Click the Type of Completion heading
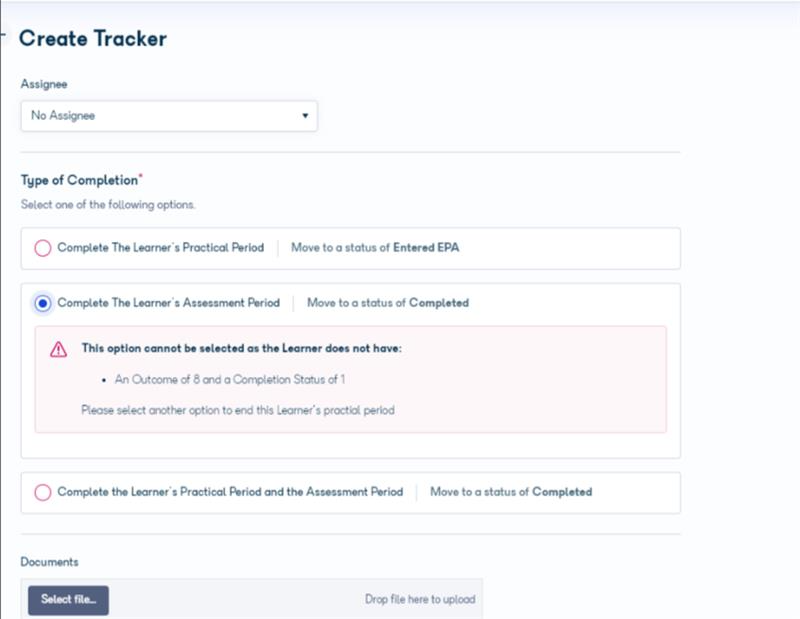The image size is (800, 619). [x=82, y=180]
